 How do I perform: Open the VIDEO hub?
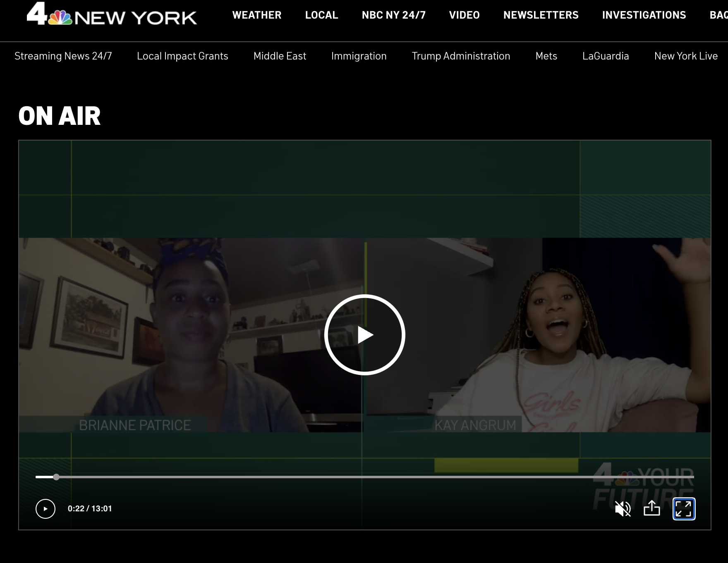click(x=464, y=15)
